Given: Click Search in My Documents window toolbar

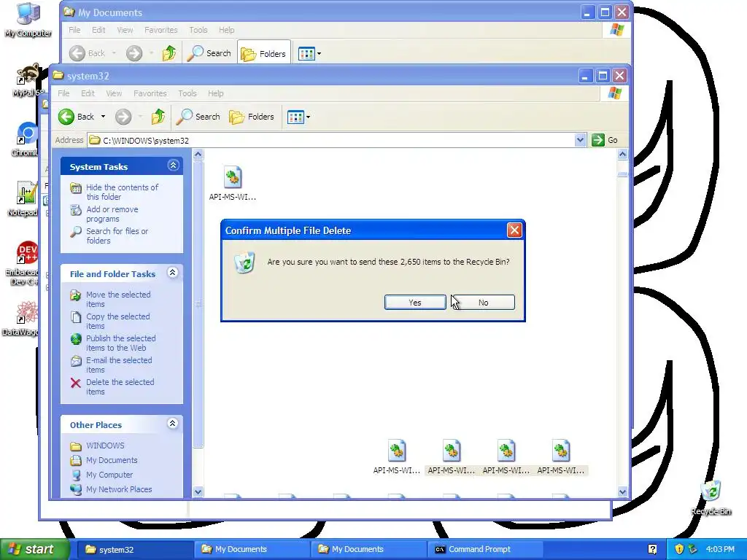Looking at the screenshot, I should (x=209, y=53).
